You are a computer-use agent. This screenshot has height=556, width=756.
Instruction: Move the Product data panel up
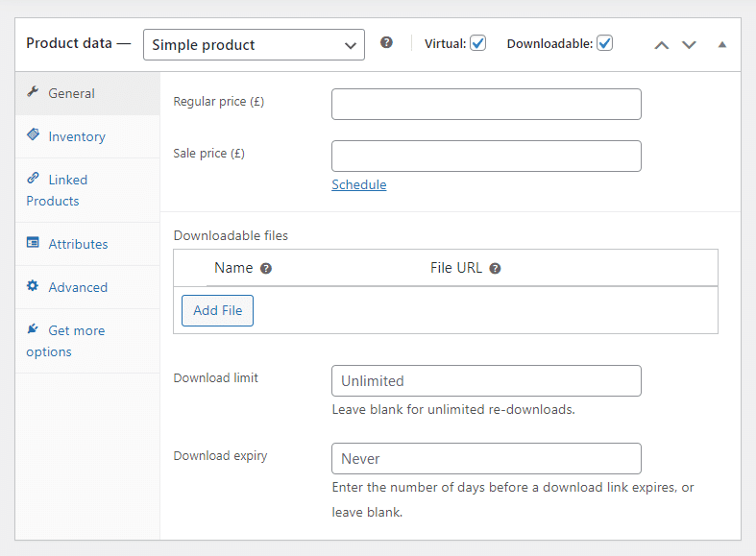tap(662, 45)
